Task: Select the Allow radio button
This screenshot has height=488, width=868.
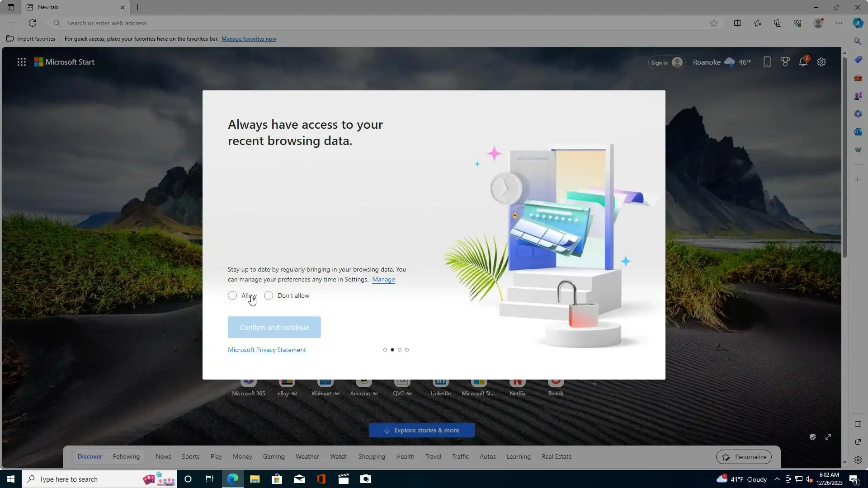Action: (x=232, y=296)
